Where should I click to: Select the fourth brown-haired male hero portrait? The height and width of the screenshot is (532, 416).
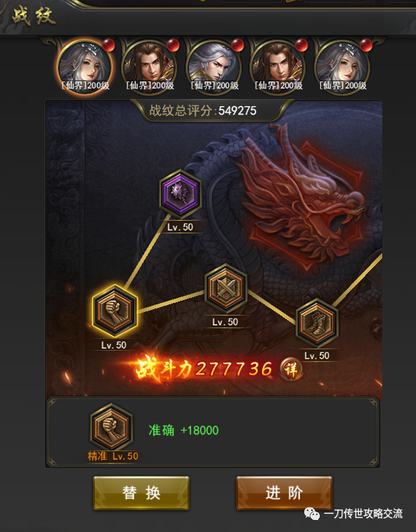[x=278, y=66]
